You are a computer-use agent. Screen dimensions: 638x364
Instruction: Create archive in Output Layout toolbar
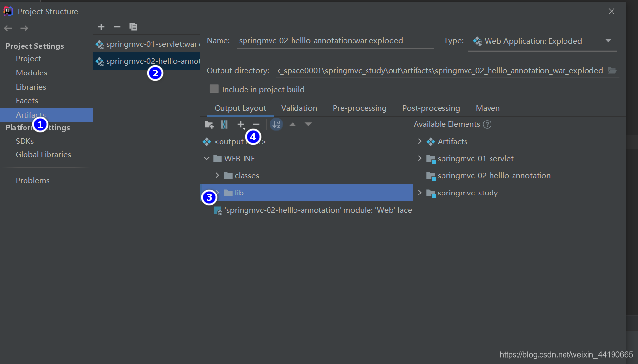(x=224, y=124)
